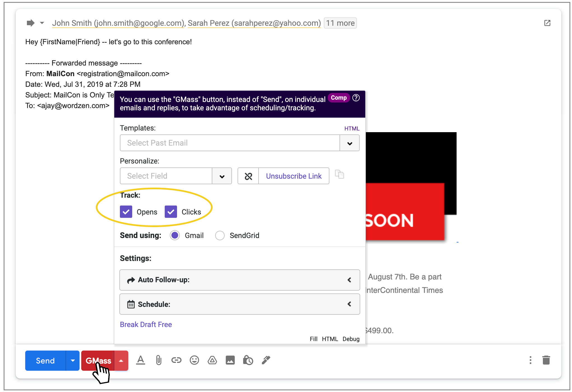Open the emoji picker
The height and width of the screenshot is (392, 572).
coord(194,360)
